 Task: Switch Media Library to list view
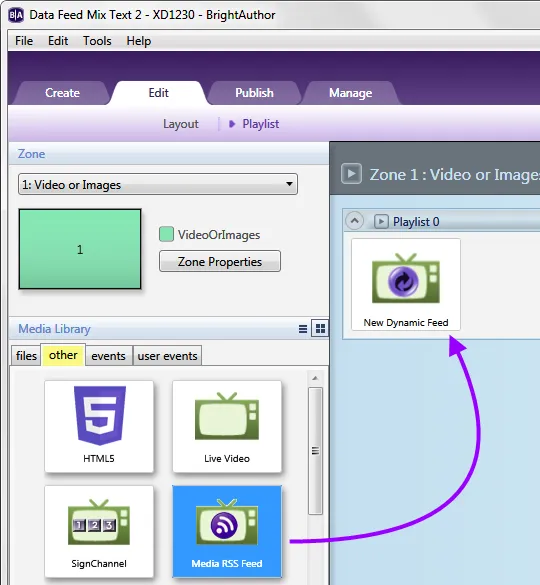pyautogui.click(x=303, y=329)
